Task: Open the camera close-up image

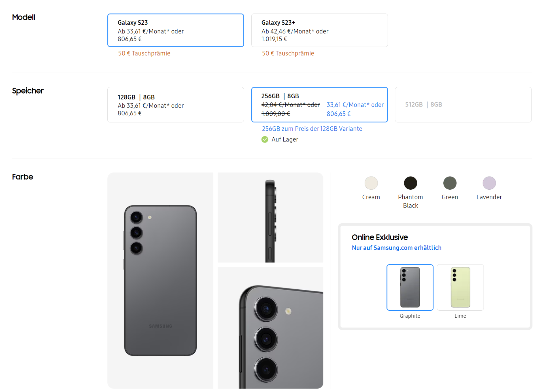Action: pos(270,328)
